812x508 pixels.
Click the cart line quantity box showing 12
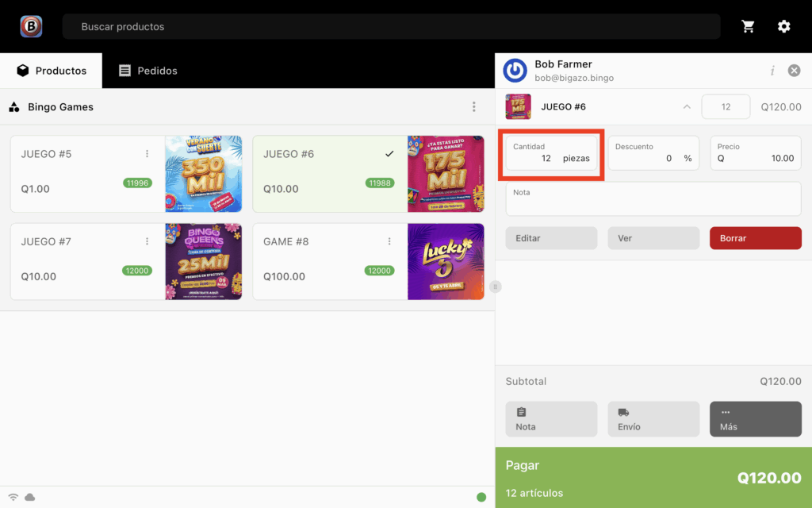coord(726,107)
